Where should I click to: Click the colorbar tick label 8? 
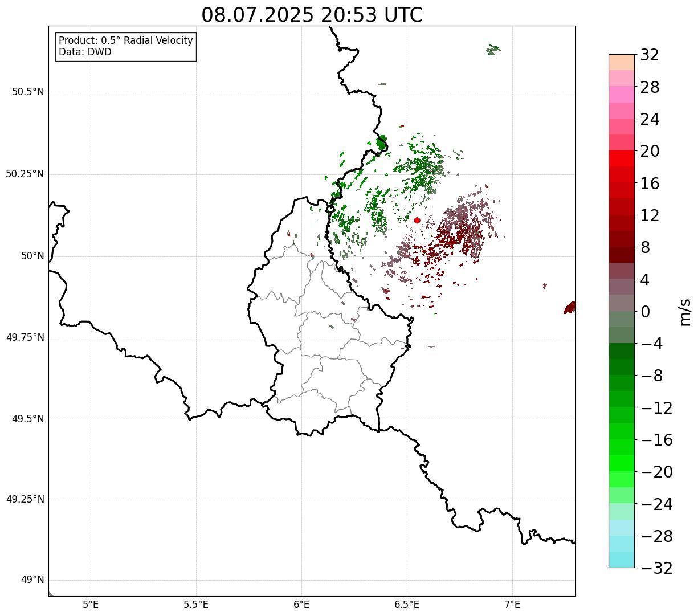[645, 247]
